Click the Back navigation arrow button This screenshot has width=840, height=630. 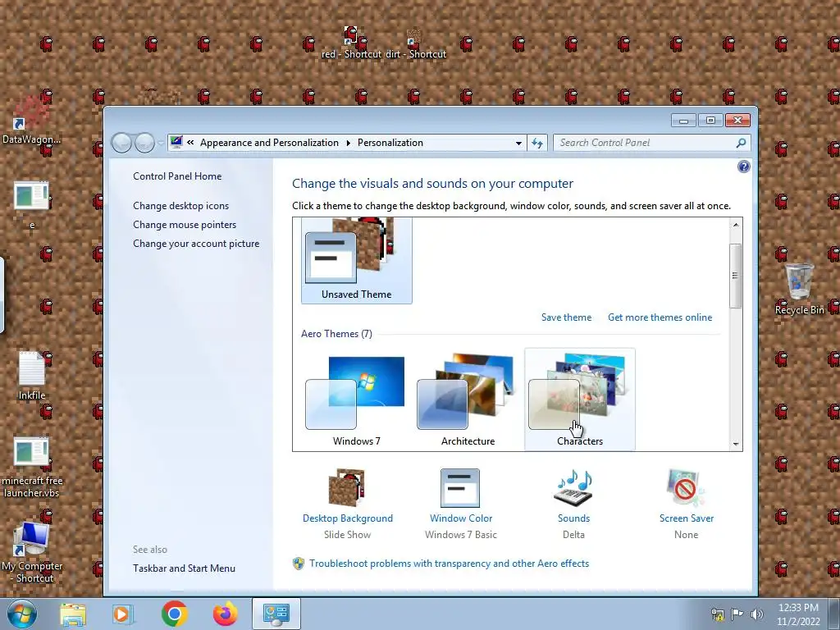[121, 143]
